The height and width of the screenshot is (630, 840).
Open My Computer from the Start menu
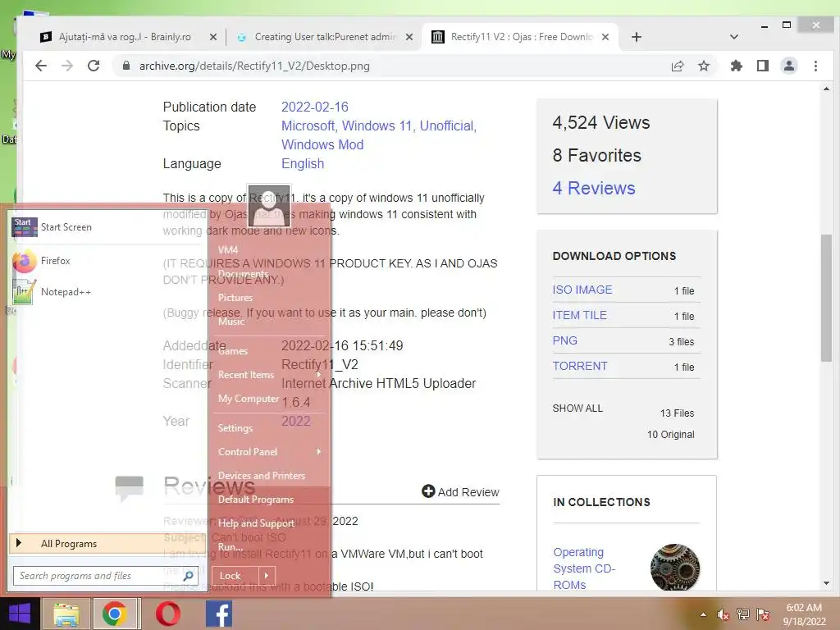tap(248, 399)
